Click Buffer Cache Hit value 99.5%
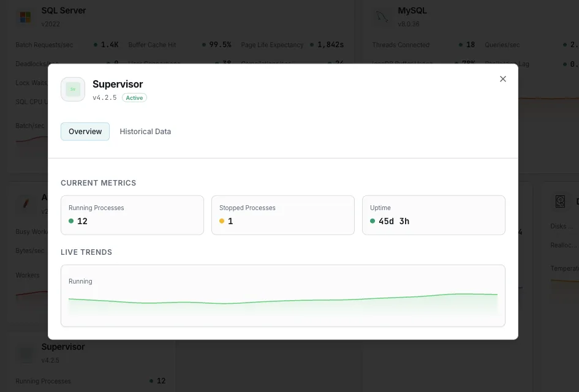The image size is (579, 392). [x=220, y=45]
